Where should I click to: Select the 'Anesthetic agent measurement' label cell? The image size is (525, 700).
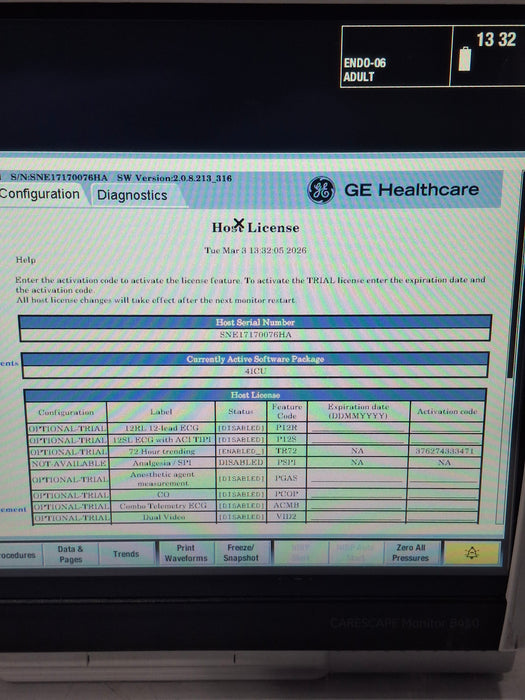162,479
